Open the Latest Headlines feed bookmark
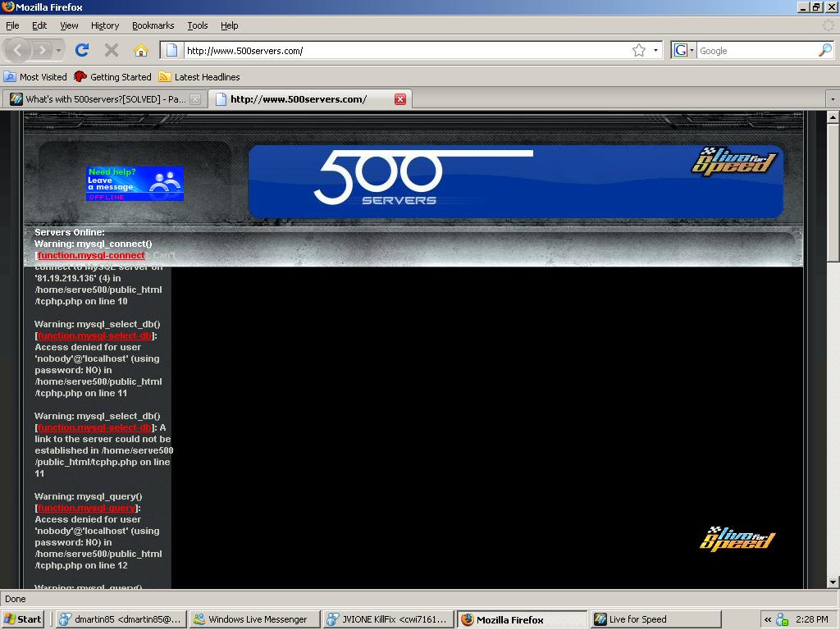 tap(199, 76)
